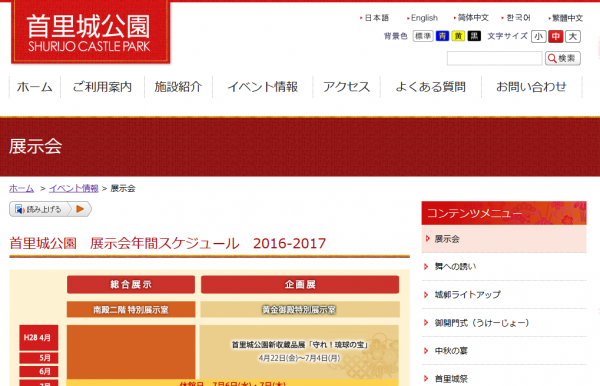Set background color to blue 青

442,36
